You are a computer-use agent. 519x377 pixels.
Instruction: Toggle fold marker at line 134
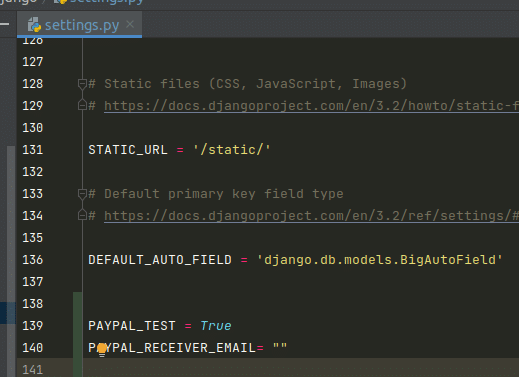pos(82,215)
